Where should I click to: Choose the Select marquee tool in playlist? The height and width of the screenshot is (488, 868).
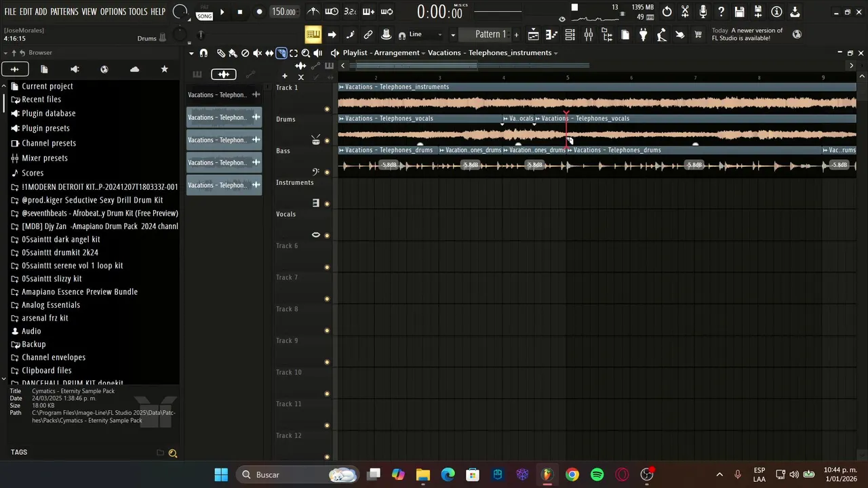tap(294, 53)
